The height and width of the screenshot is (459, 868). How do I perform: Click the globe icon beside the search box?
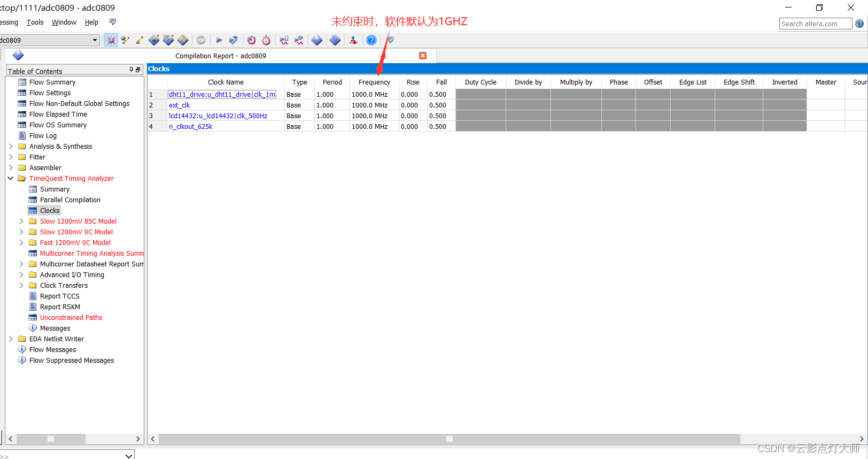coord(859,24)
